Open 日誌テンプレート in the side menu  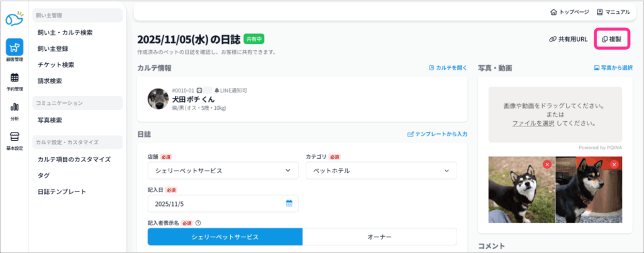click(62, 191)
